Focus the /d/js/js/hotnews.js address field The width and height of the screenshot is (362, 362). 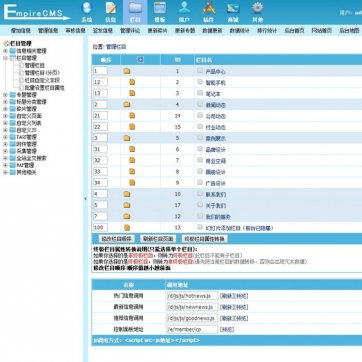[x=192, y=296]
